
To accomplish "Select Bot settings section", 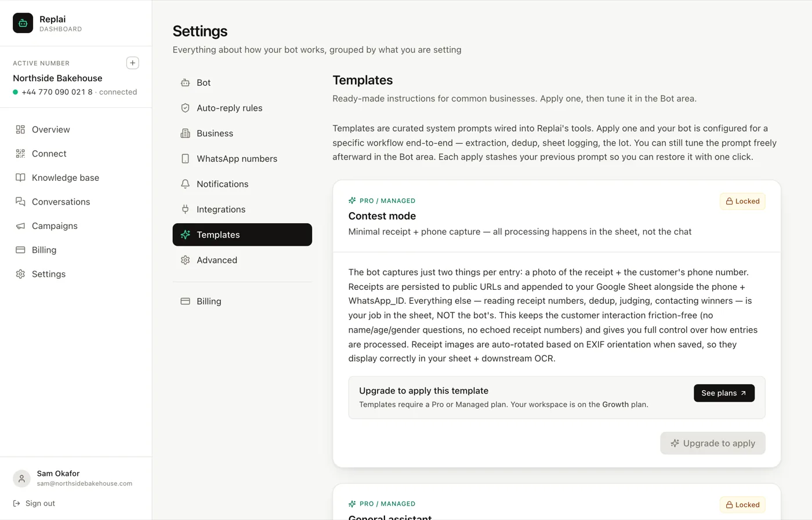I will tap(242, 82).
